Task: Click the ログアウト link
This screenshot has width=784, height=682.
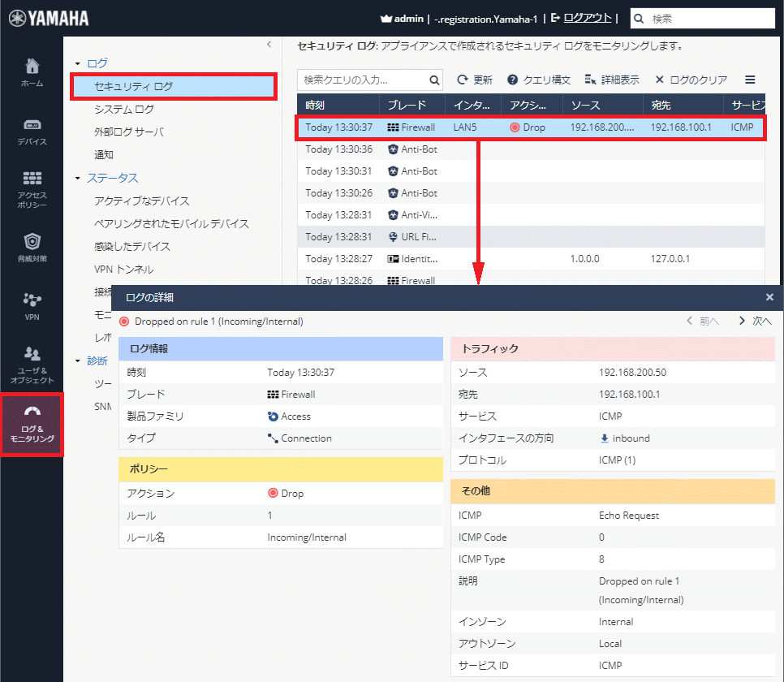Action: (x=587, y=18)
